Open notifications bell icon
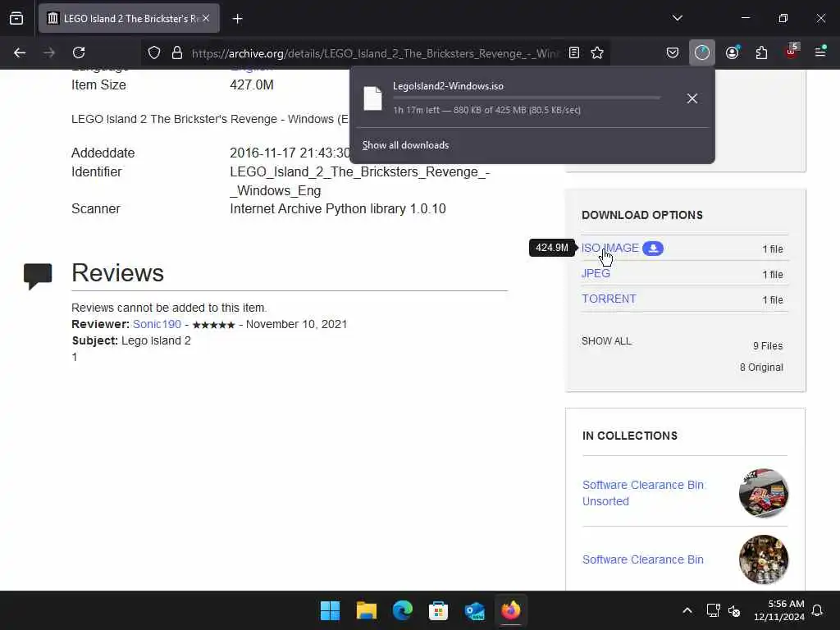The height and width of the screenshot is (630, 840). (818, 610)
